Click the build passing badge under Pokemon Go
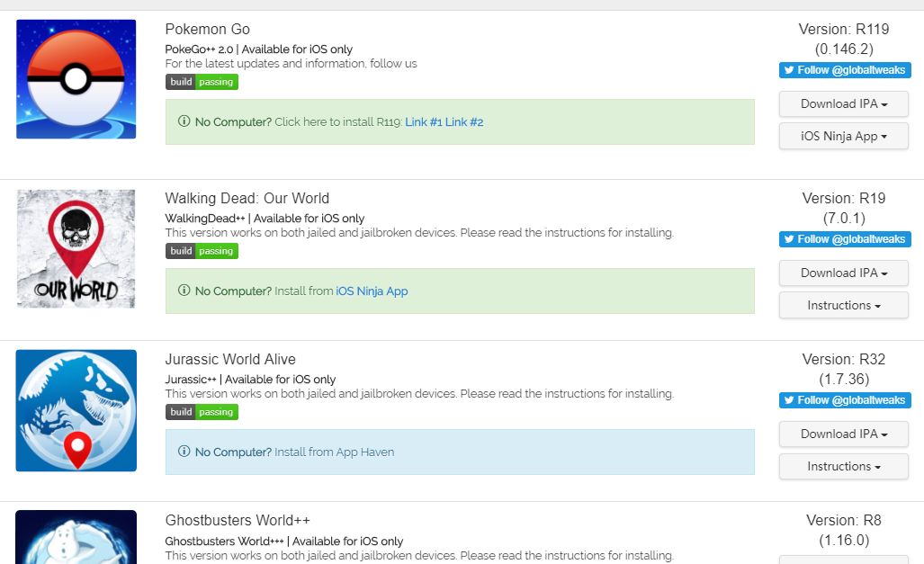Image resolution: width=924 pixels, height=564 pixels. 202,82
